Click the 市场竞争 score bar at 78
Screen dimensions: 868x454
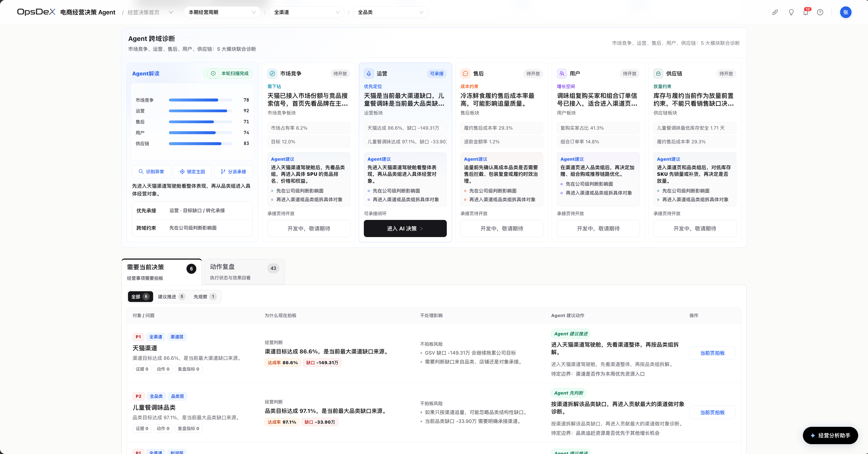(200, 100)
